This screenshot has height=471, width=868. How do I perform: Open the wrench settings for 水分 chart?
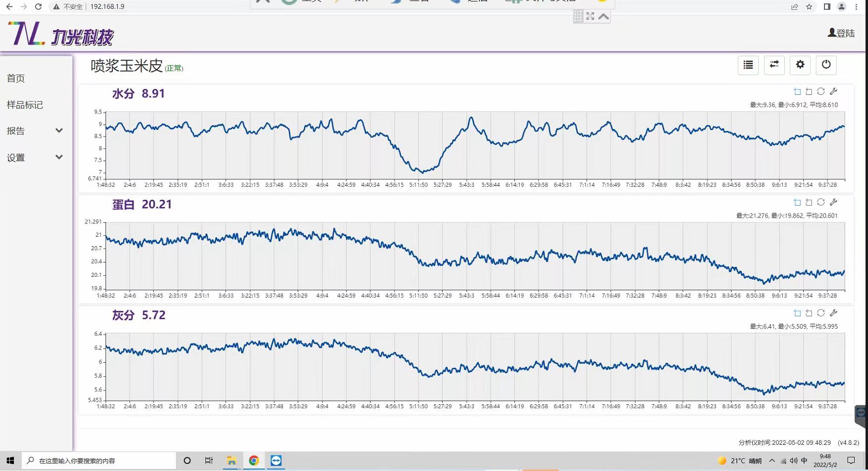833,91
